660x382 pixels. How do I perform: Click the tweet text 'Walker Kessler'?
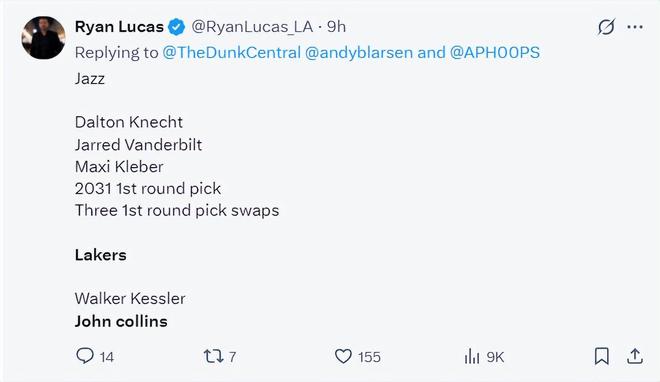(130, 299)
